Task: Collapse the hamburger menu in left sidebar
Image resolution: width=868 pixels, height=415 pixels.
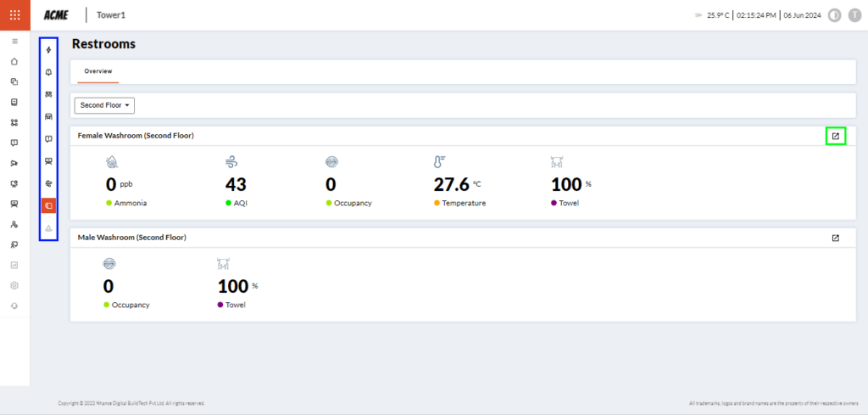Action: click(14, 41)
